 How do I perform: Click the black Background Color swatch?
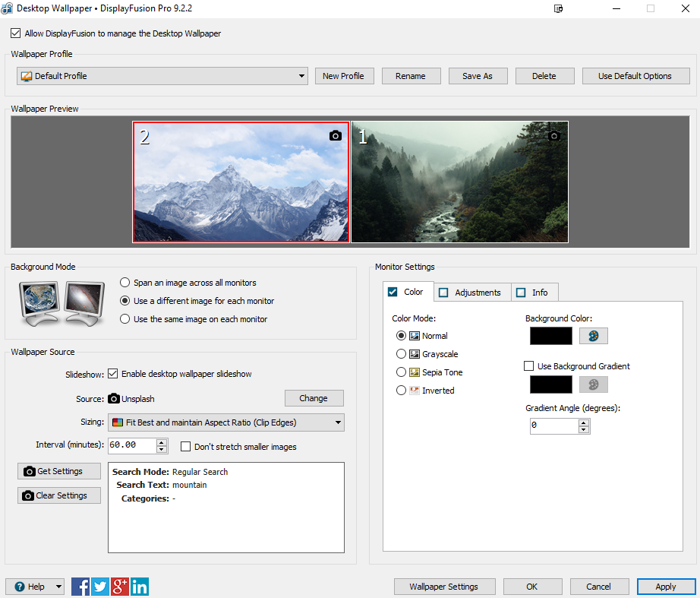click(550, 336)
